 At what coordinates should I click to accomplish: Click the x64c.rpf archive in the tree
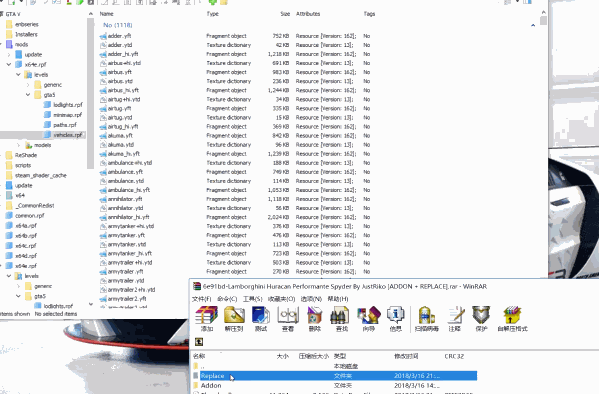[21, 246]
